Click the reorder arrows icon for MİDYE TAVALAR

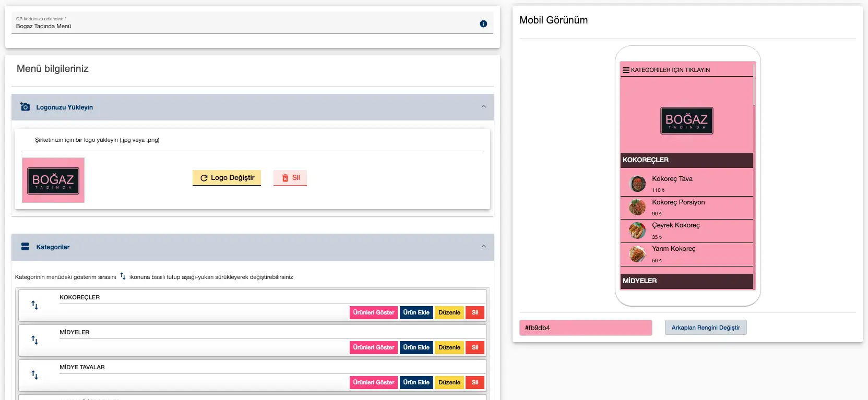[x=35, y=375]
